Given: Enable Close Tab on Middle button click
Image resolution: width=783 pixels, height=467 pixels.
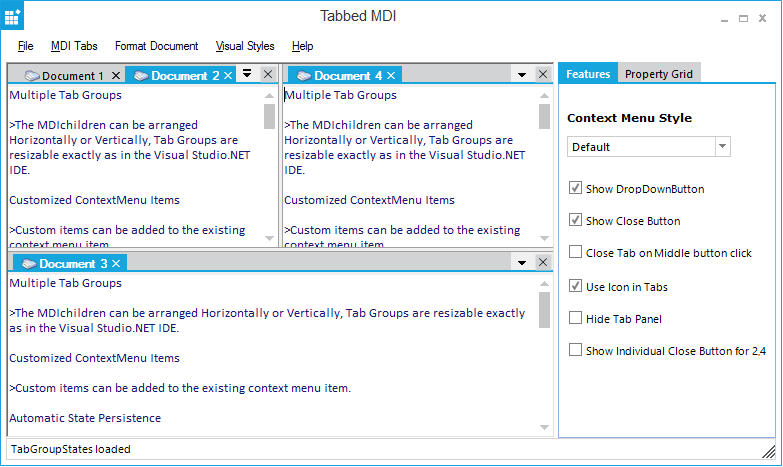Looking at the screenshot, I should [575, 253].
